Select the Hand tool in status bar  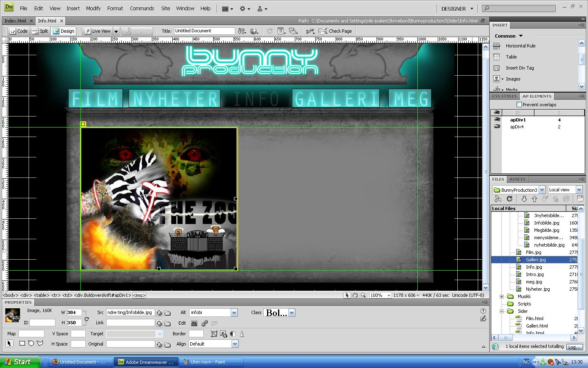click(355, 295)
